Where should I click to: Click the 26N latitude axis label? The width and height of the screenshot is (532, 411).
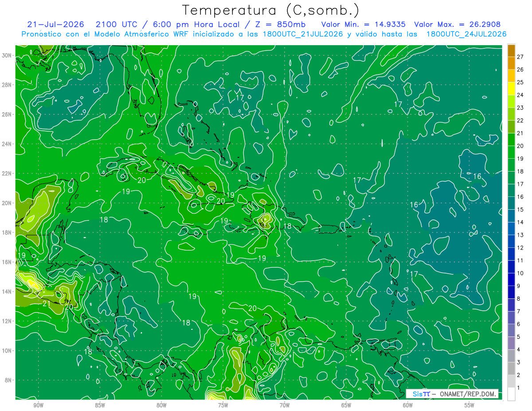(x=7, y=114)
